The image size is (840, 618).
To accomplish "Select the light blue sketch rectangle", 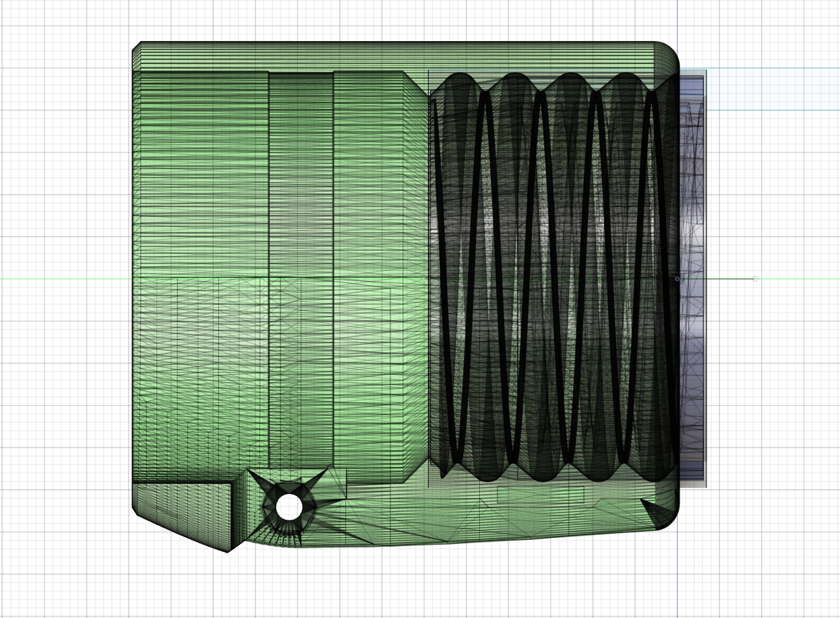I will (772, 89).
